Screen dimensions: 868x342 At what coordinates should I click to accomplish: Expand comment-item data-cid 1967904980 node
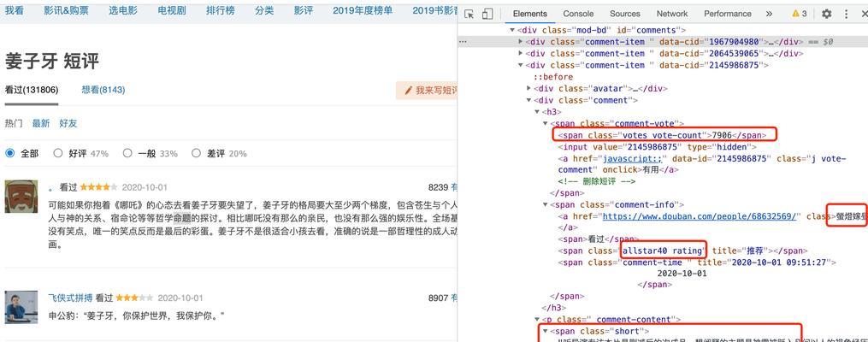(x=520, y=42)
